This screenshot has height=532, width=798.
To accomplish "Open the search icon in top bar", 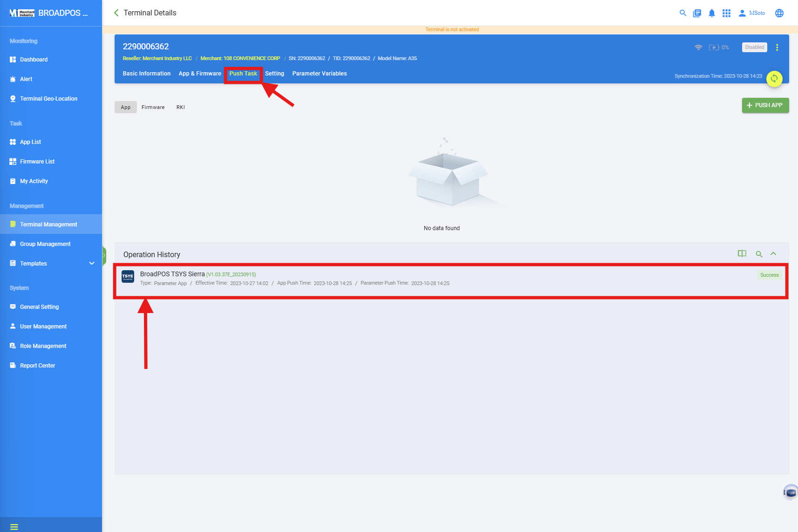I will 683,13.
